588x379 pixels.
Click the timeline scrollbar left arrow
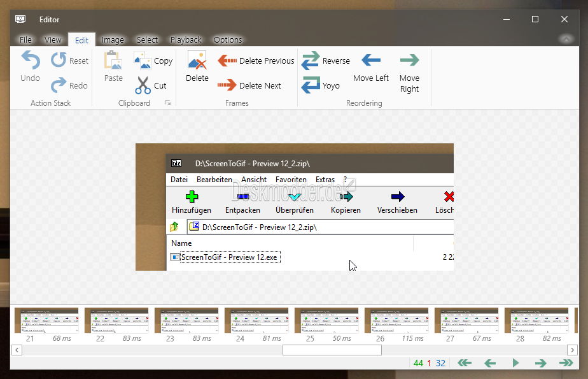[x=17, y=350]
